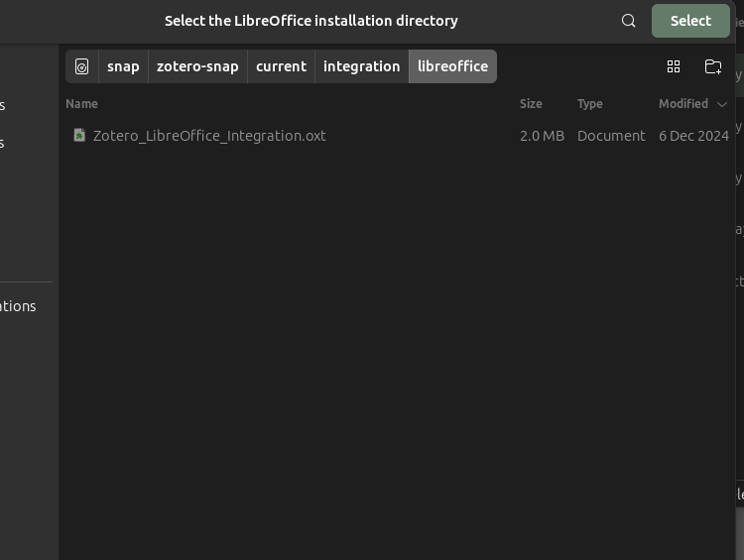Click the 6 Dec 2024 modified date
This screenshot has width=744, height=560.
[x=693, y=136]
